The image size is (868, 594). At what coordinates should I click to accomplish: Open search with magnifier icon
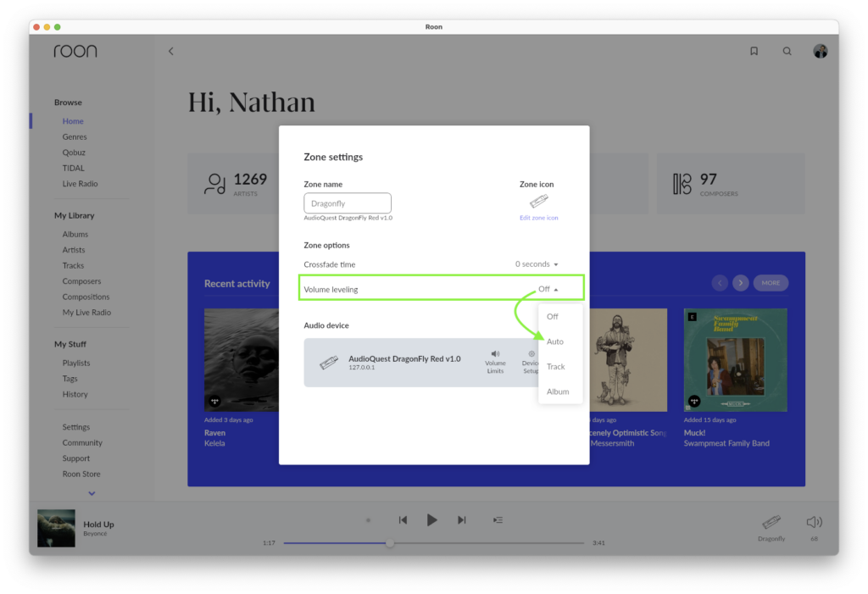pos(787,51)
